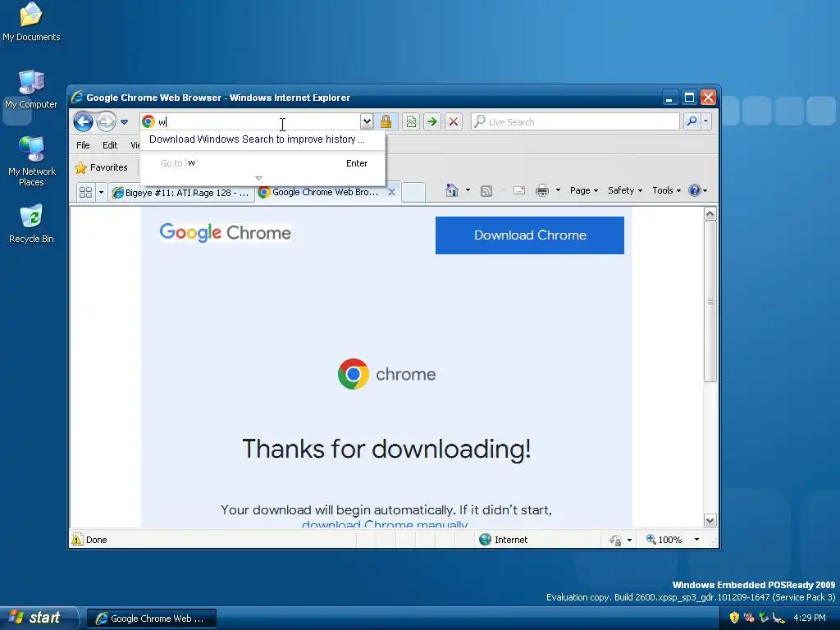Click the Internet security zone indicator
This screenshot has height=630, width=840.
504,540
